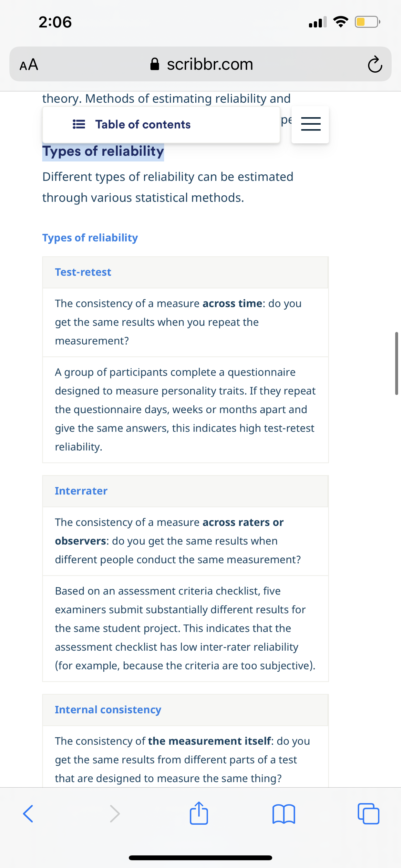Viewport: 401px width, 868px height.
Task: Open the AA text size menu
Action: coord(29,64)
